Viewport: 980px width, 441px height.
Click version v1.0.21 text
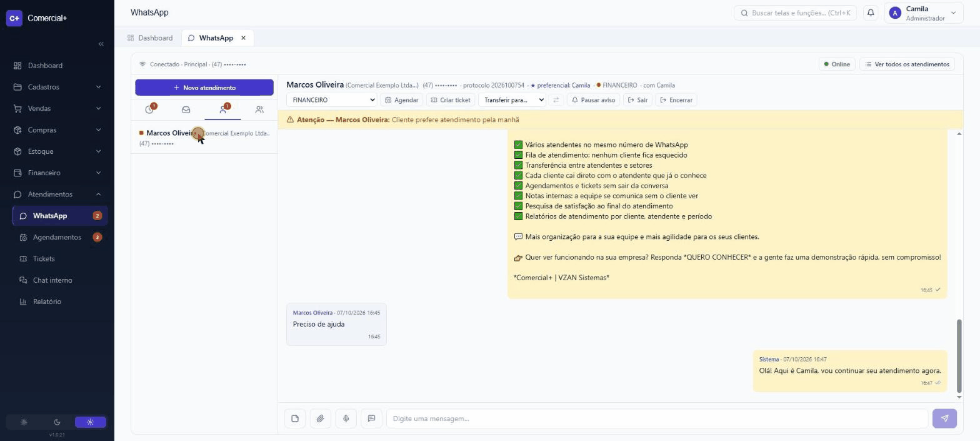[57, 435]
